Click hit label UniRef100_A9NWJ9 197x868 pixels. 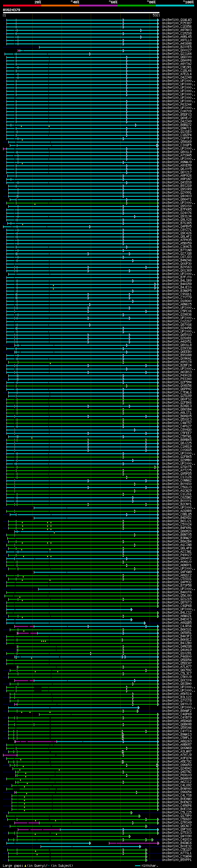[177, 162]
